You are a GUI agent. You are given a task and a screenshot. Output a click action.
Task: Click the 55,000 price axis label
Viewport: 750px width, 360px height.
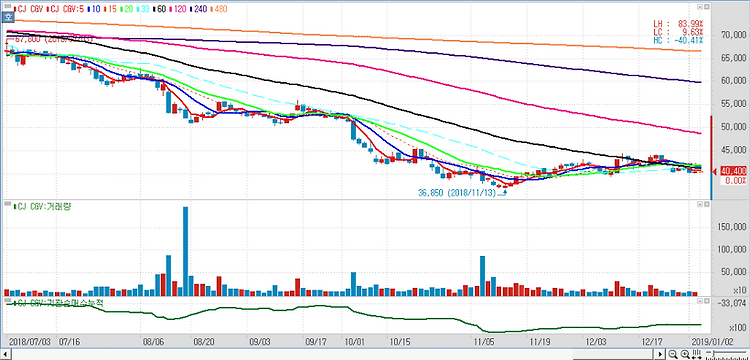point(733,104)
